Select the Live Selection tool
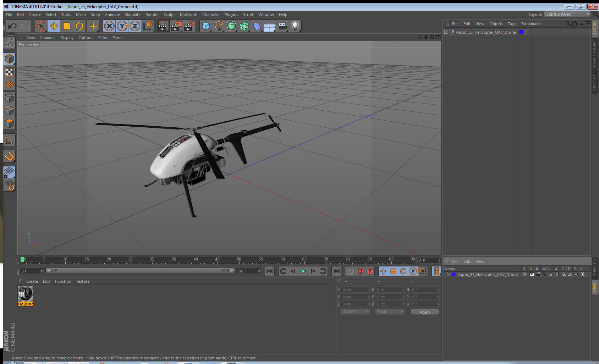The height and width of the screenshot is (364, 599). (x=41, y=26)
